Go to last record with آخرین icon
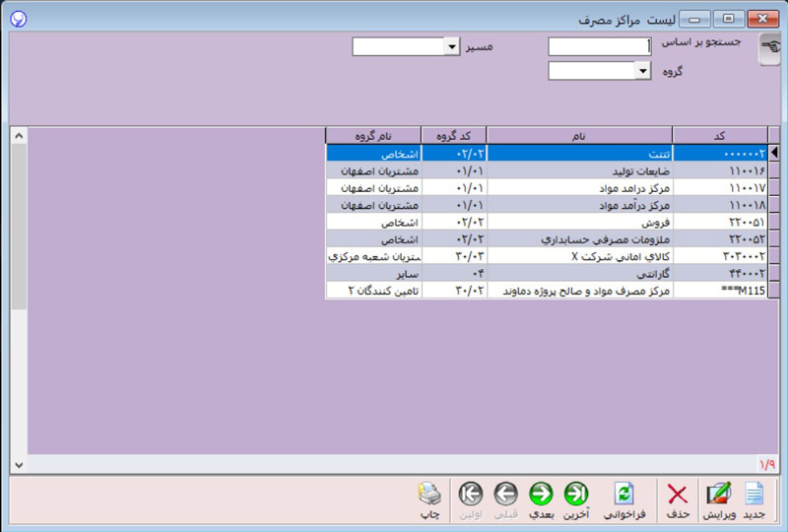The height and width of the screenshot is (532, 788). pyautogui.click(x=575, y=496)
